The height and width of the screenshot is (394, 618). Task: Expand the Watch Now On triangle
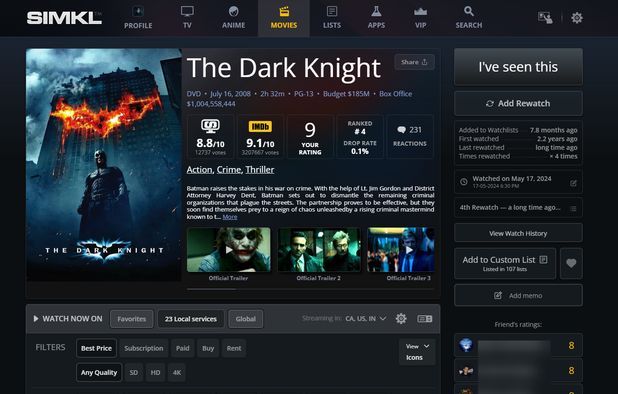[36, 318]
